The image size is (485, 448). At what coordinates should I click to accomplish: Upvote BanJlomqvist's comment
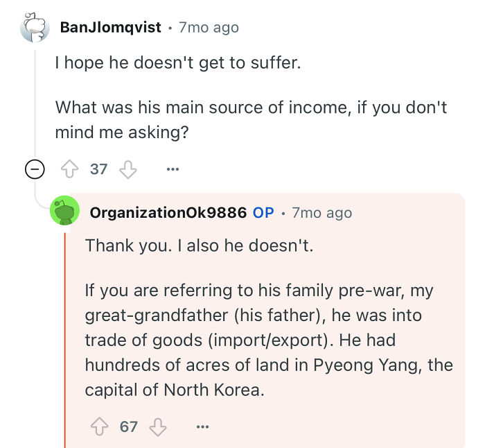tap(69, 169)
